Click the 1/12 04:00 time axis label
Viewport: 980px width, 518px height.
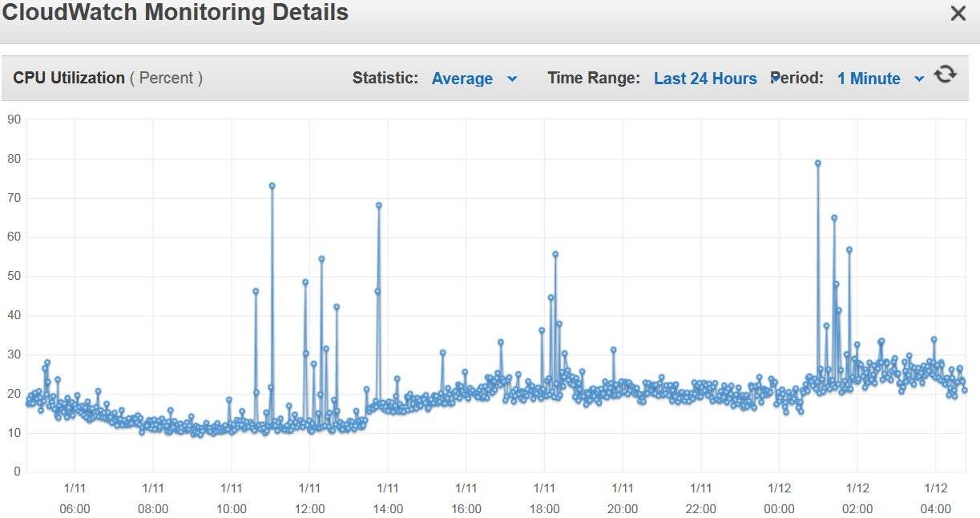[936, 498]
